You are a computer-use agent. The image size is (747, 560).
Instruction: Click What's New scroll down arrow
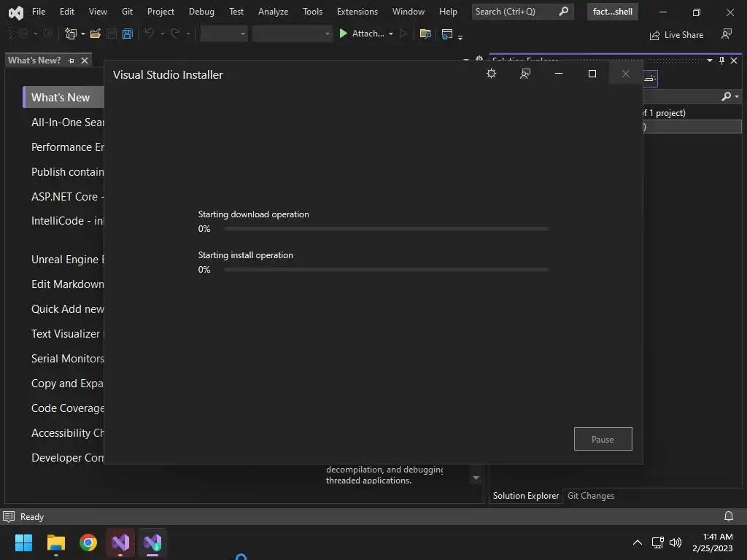point(476,478)
